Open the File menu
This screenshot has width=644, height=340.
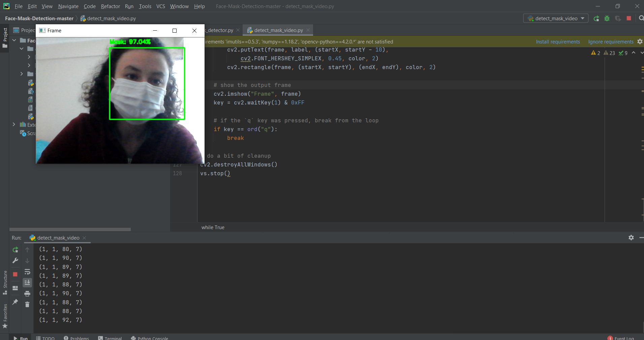19,6
